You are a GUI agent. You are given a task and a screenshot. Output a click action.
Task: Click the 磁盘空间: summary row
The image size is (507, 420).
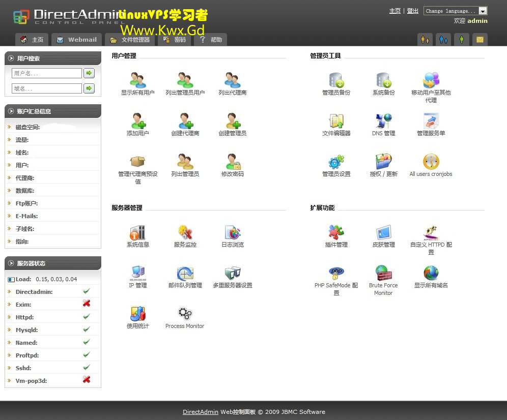[53, 127]
